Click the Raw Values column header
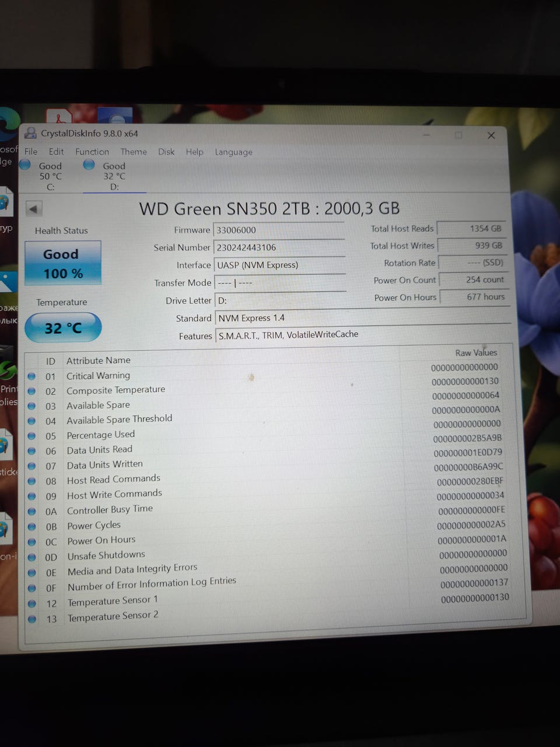 pyautogui.click(x=476, y=352)
